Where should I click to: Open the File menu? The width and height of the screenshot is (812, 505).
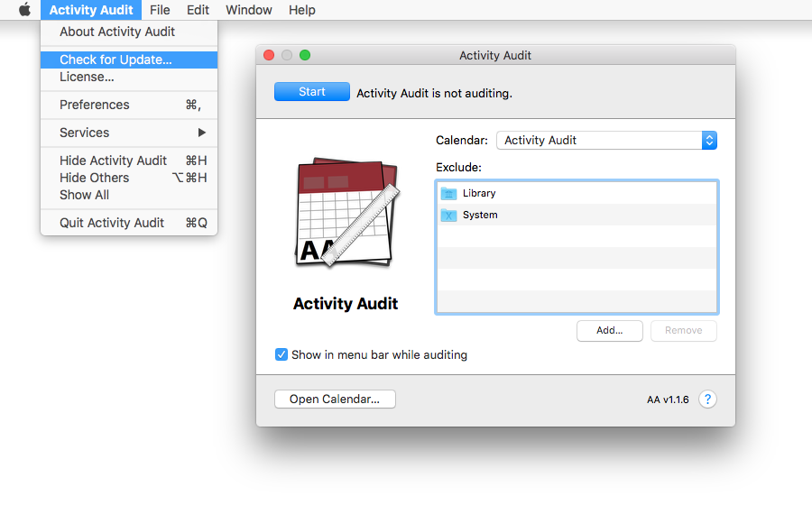160,10
